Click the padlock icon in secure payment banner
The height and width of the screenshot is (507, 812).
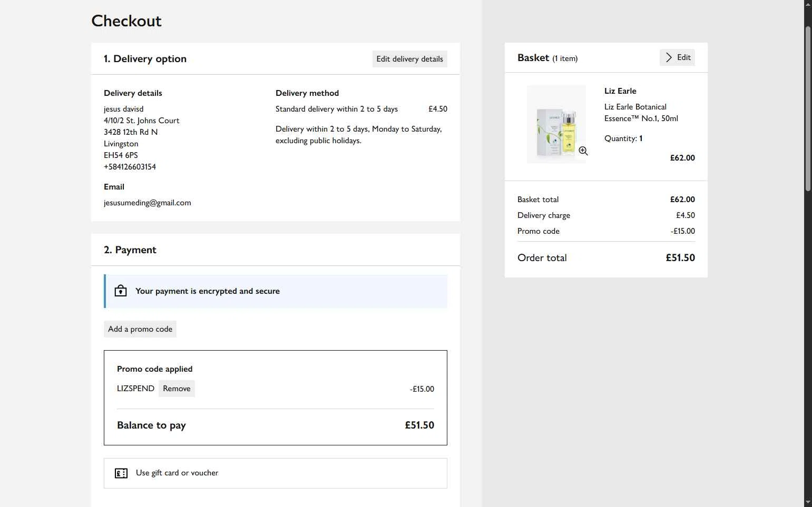(121, 291)
